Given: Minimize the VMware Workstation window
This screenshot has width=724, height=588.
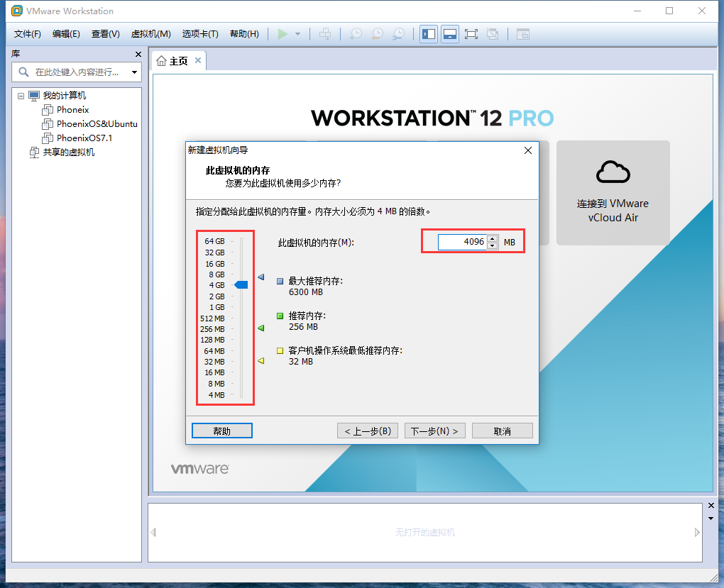Looking at the screenshot, I should tap(637, 11).
